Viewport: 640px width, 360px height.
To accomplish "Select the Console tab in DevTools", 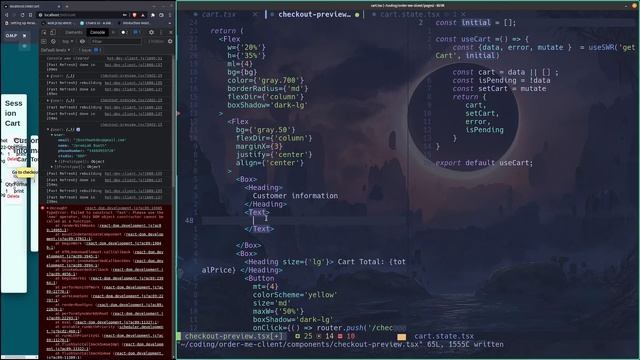I will [x=98, y=32].
